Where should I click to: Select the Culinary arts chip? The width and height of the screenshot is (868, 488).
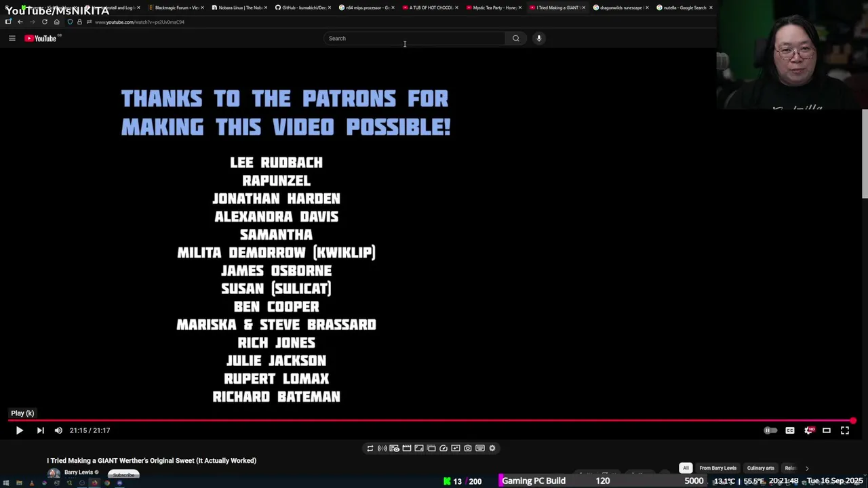coord(760,468)
